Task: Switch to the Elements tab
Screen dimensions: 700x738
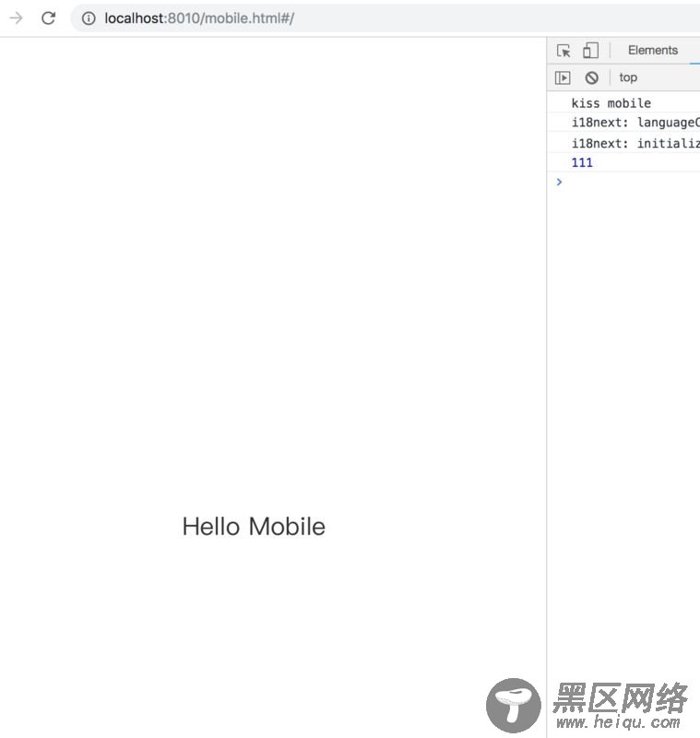Action: 652,51
